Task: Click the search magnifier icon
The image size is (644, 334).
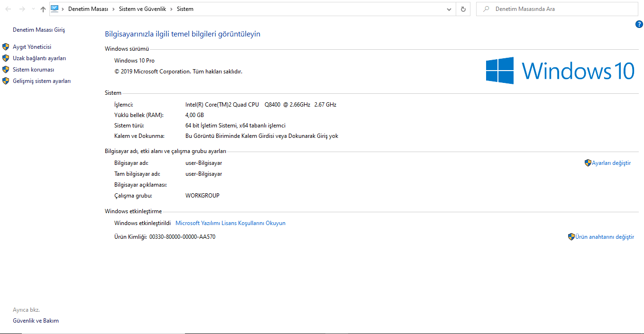Action: 486,9
